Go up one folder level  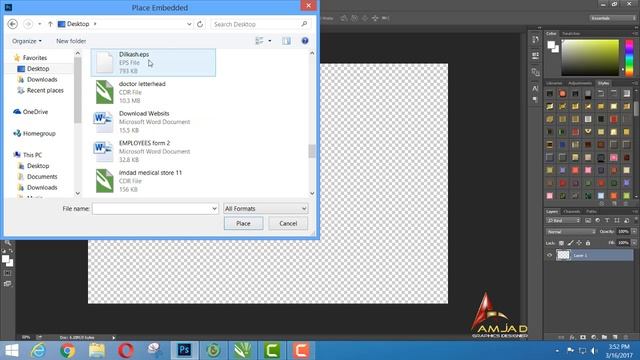tap(50, 24)
